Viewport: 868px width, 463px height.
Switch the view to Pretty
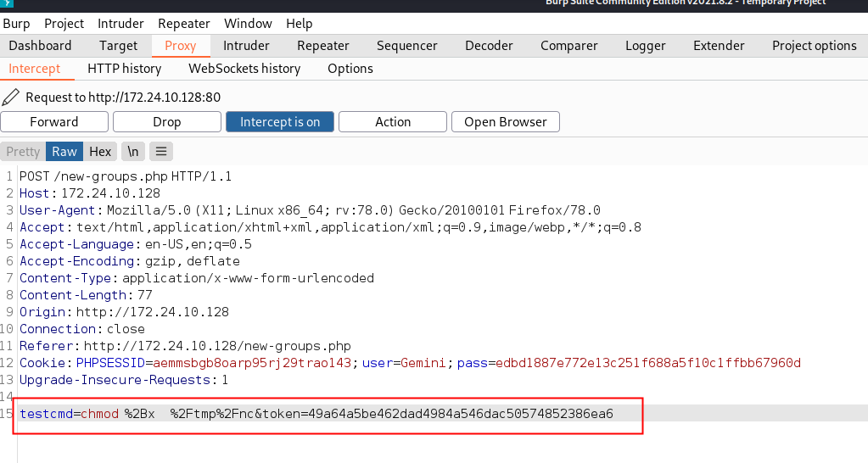pos(23,152)
